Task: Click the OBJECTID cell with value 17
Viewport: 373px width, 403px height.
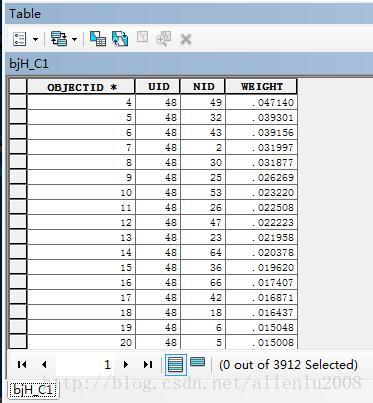Action: [x=81, y=297]
